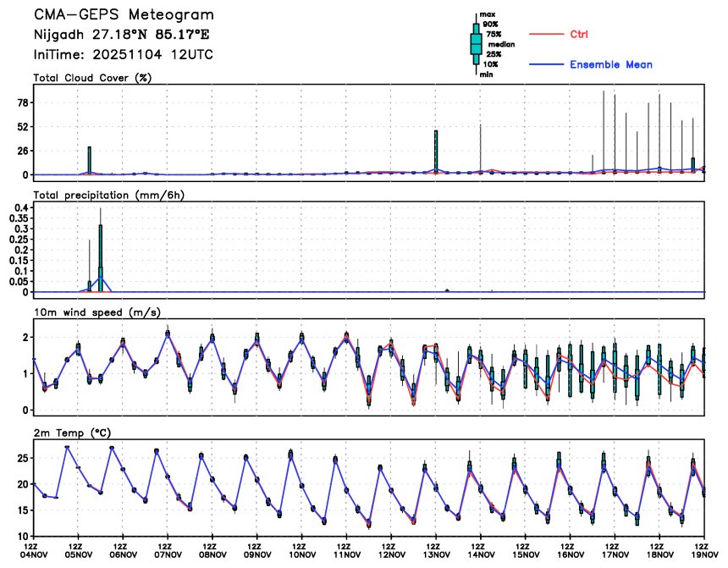Click the CMA-GEPS Meteogram title
Viewport: 728px width, 568px height.
[124, 15]
